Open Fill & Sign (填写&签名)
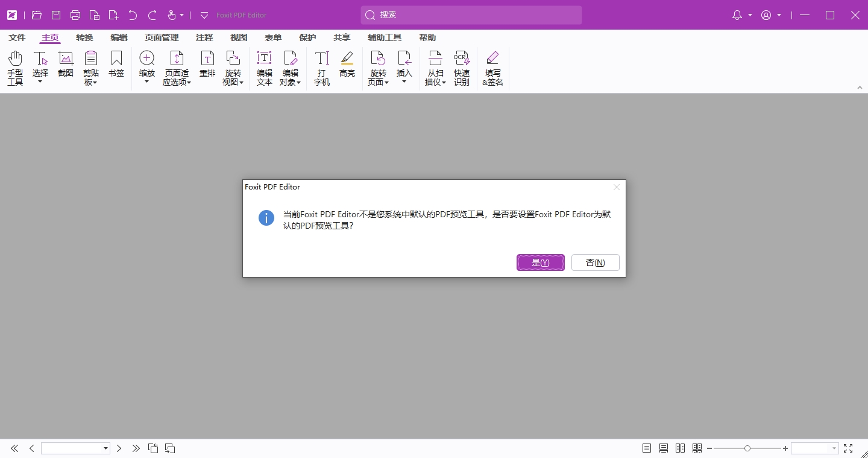The width and height of the screenshot is (868, 458). (x=492, y=68)
